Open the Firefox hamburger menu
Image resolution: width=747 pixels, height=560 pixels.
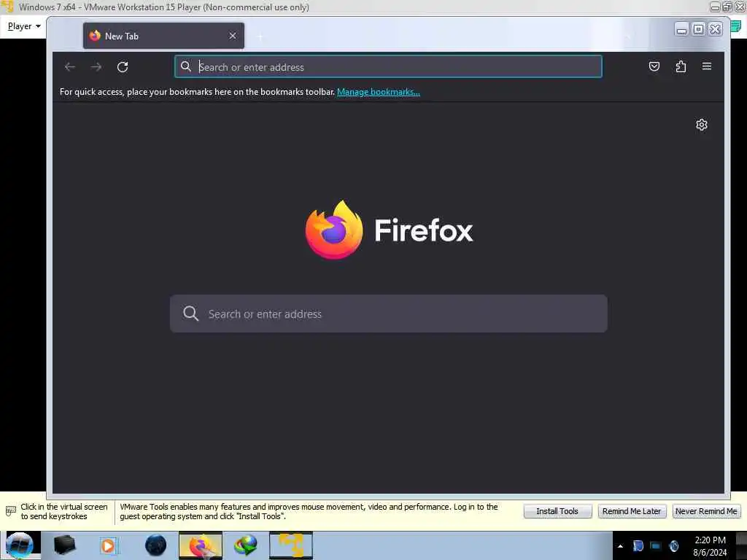(706, 66)
